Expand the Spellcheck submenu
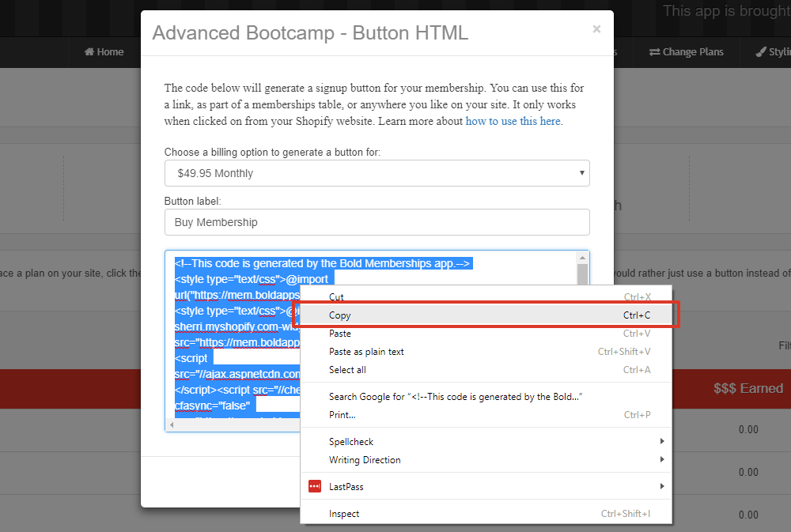Viewport: 791px width, 532px height. tap(486, 442)
